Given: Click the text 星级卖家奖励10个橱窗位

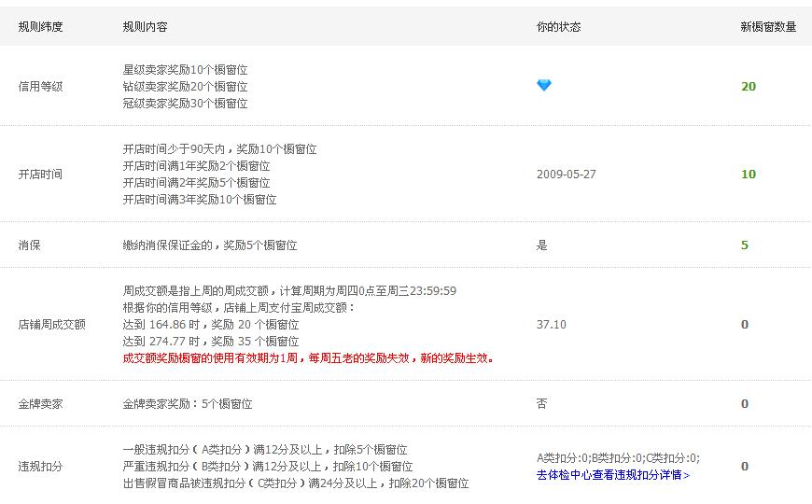Looking at the screenshot, I should (185, 70).
